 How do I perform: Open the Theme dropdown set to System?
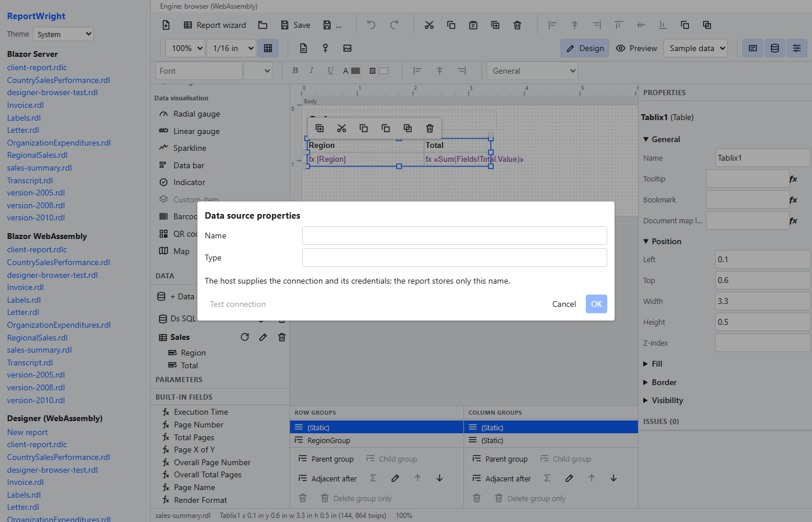coord(63,34)
